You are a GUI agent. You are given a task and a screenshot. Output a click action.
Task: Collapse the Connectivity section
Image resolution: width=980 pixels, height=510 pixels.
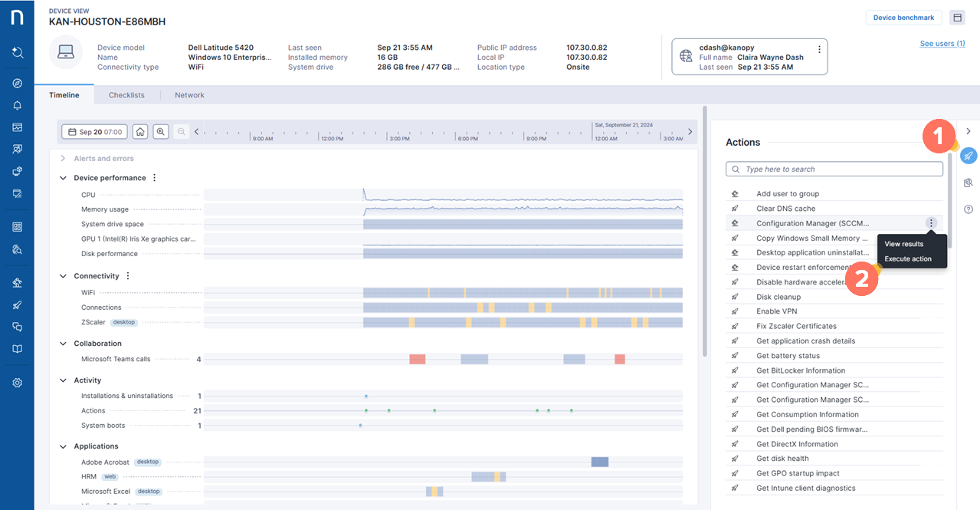[64, 276]
